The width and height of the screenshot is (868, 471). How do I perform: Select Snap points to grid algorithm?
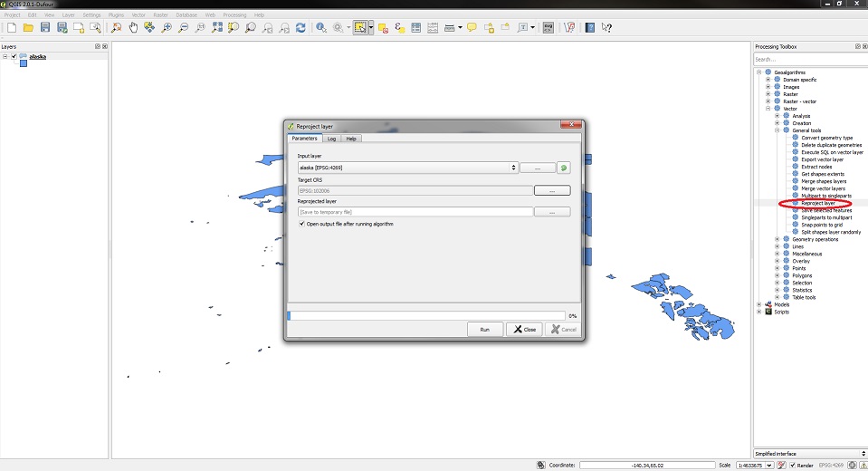click(x=822, y=225)
